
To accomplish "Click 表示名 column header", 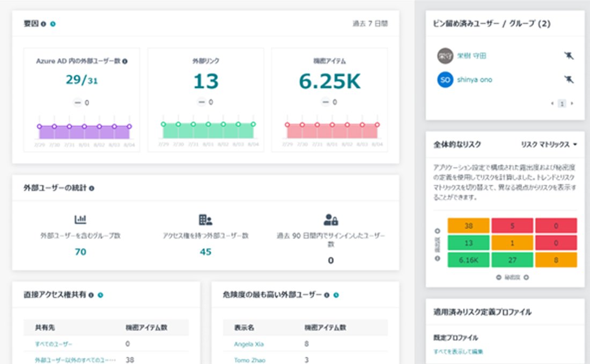I will tap(244, 328).
